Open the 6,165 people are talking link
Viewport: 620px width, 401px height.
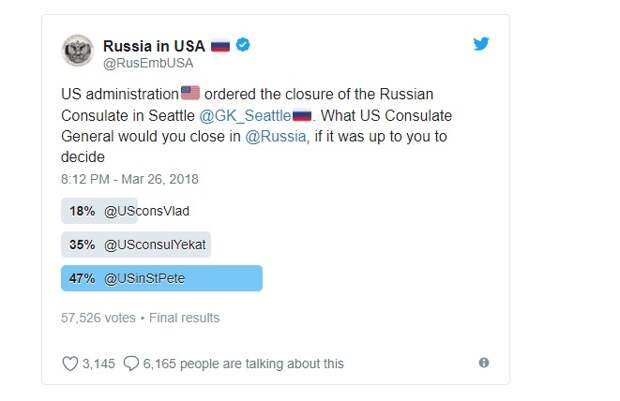[243, 363]
